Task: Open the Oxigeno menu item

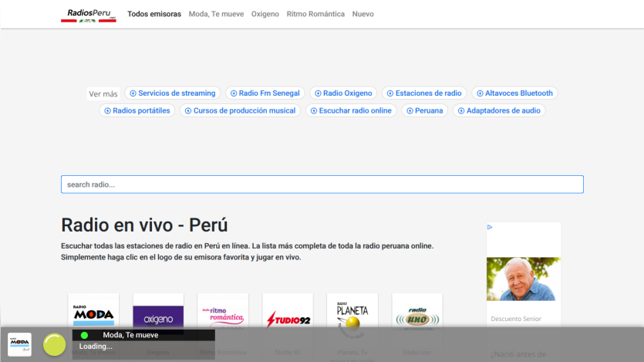Action: [265, 14]
